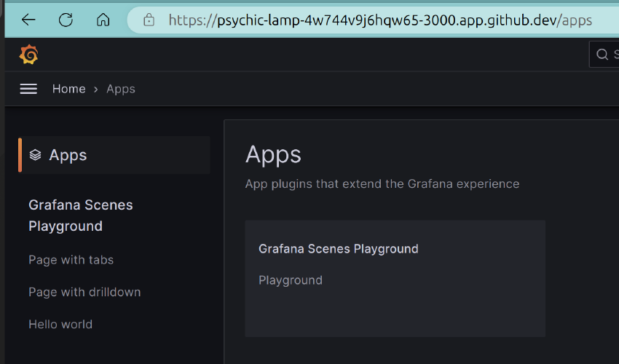Click the browser back arrow
619x364 pixels.
click(28, 20)
